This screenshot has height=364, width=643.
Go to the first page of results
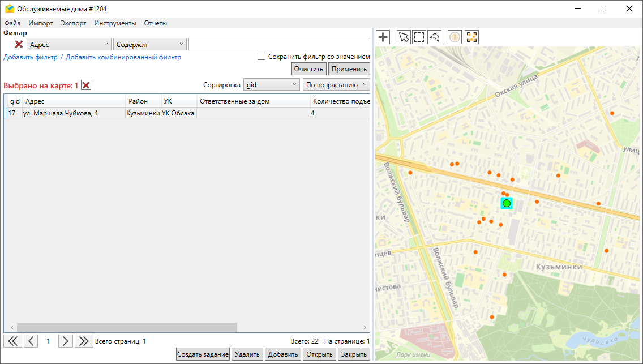(x=12, y=341)
